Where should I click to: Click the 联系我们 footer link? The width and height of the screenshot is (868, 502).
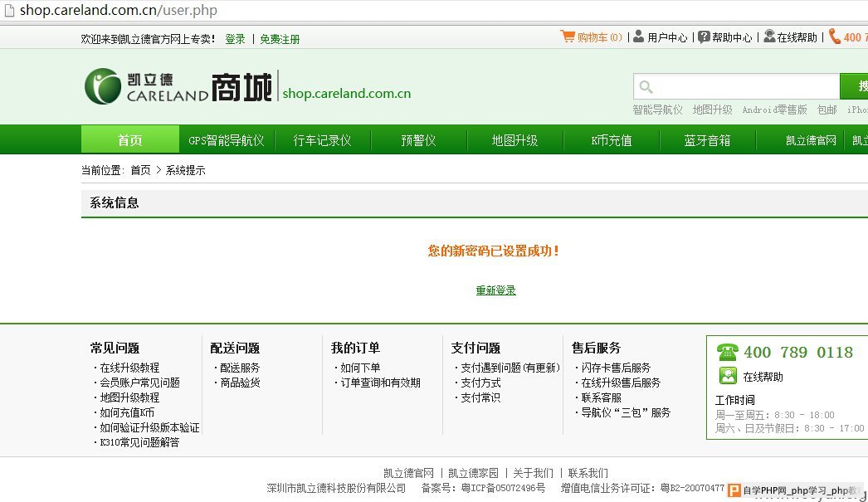click(588, 473)
